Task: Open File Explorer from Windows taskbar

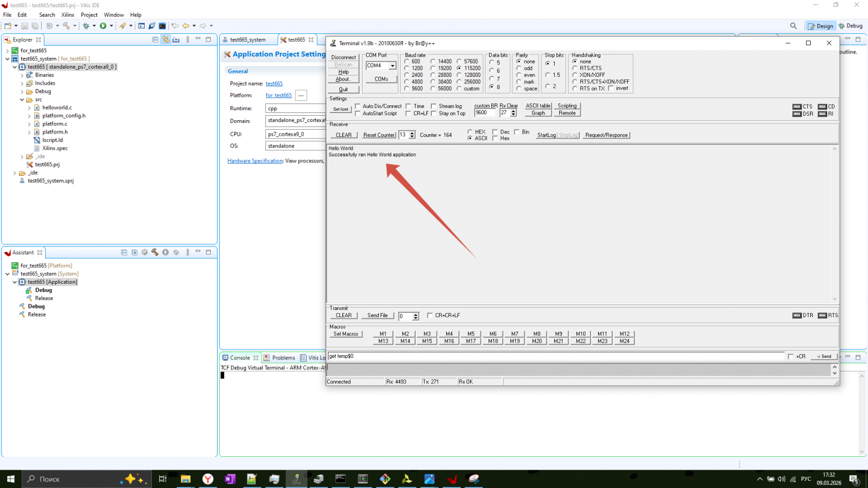Action: click(x=185, y=479)
